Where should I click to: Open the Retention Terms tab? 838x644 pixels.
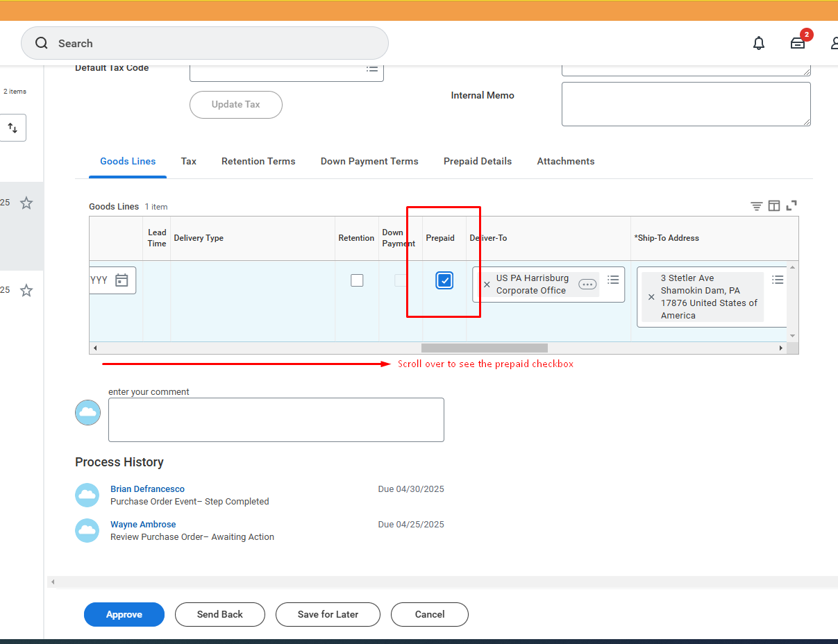pos(258,161)
